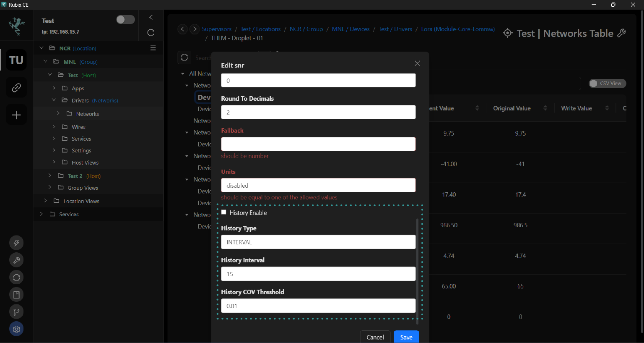This screenshot has height=343, width=644.
Task: Go to NCR / Group breadcrumb
Action: click(x=306, y=29)
